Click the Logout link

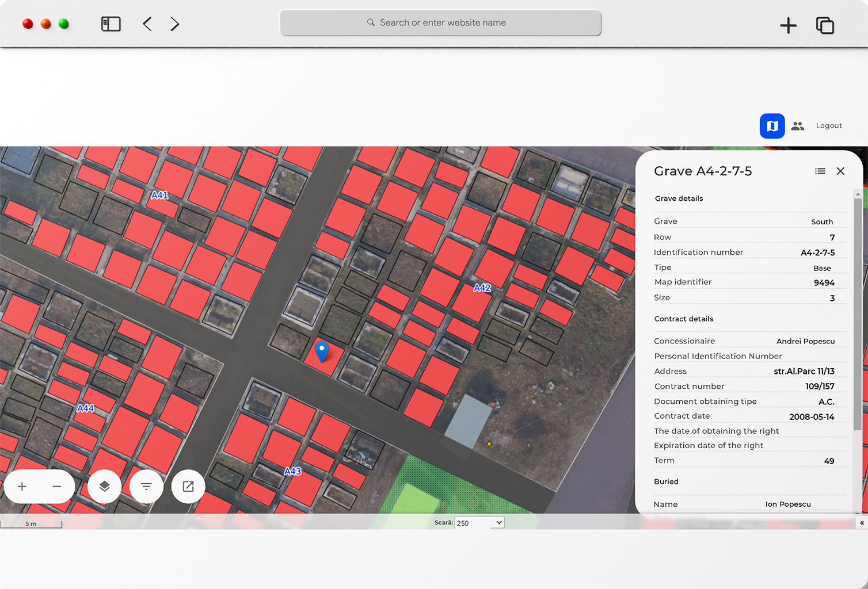829,126
